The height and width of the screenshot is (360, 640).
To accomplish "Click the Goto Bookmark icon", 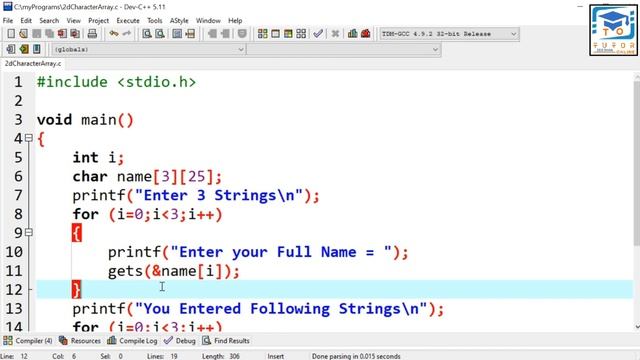I will [37, 49].
